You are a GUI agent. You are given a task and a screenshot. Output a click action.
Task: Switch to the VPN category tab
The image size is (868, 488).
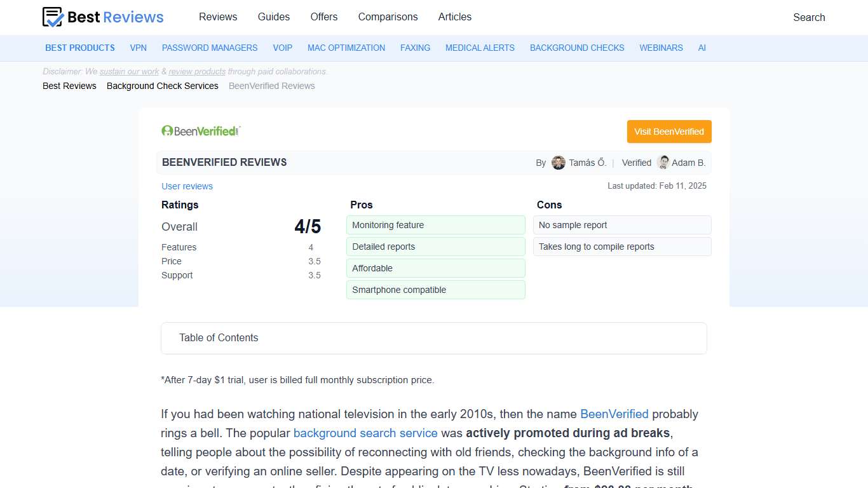(x=138, y=48)
